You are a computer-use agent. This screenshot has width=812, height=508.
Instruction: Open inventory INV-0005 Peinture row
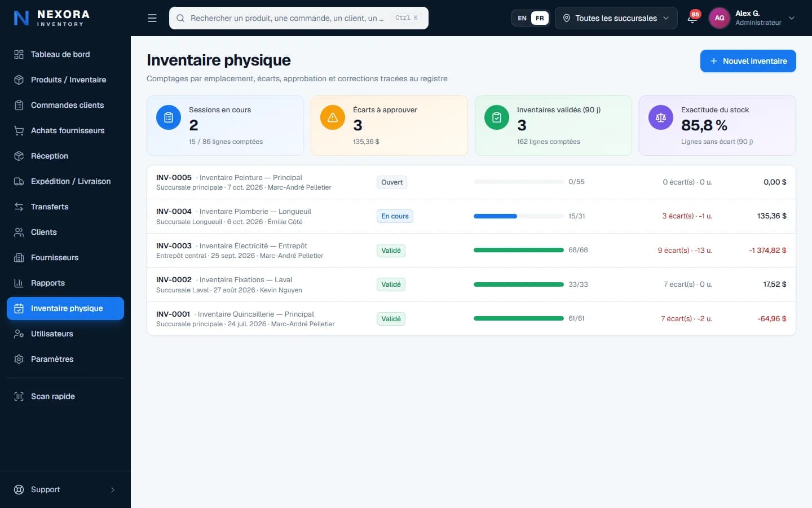(471, 182)
